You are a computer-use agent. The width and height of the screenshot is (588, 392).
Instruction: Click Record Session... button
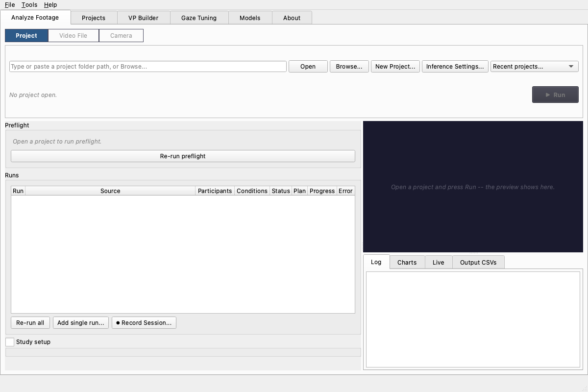pos(144,322)
